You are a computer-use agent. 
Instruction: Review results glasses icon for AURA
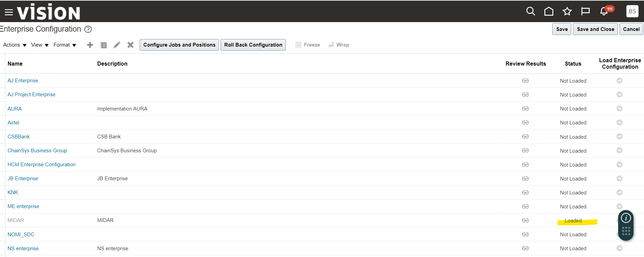pyautogui.click(x=525, y=109)
